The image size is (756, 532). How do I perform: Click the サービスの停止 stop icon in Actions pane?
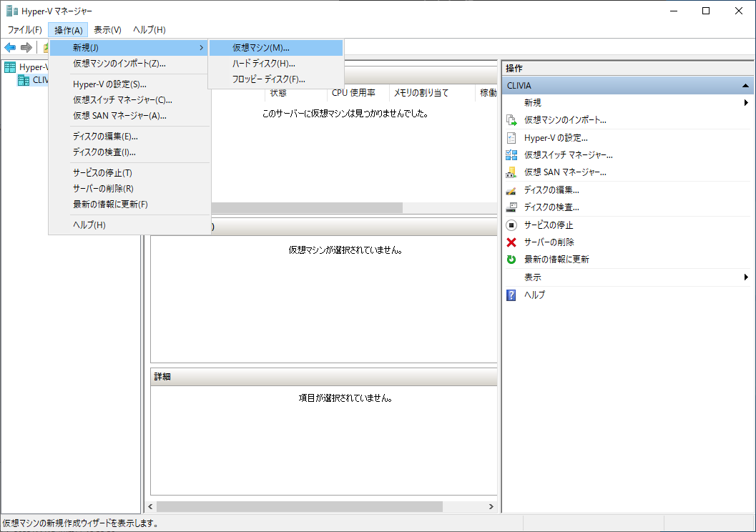click(x=511, y=225)
